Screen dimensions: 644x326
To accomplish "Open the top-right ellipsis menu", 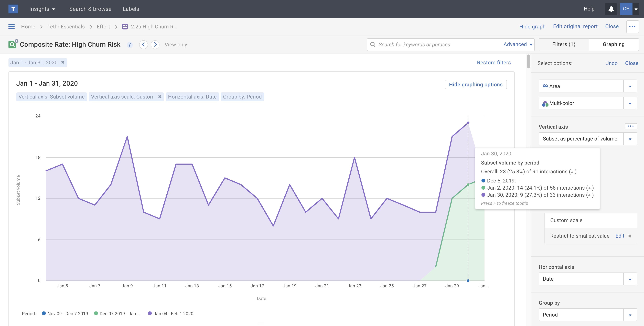I will click(632, 27).
